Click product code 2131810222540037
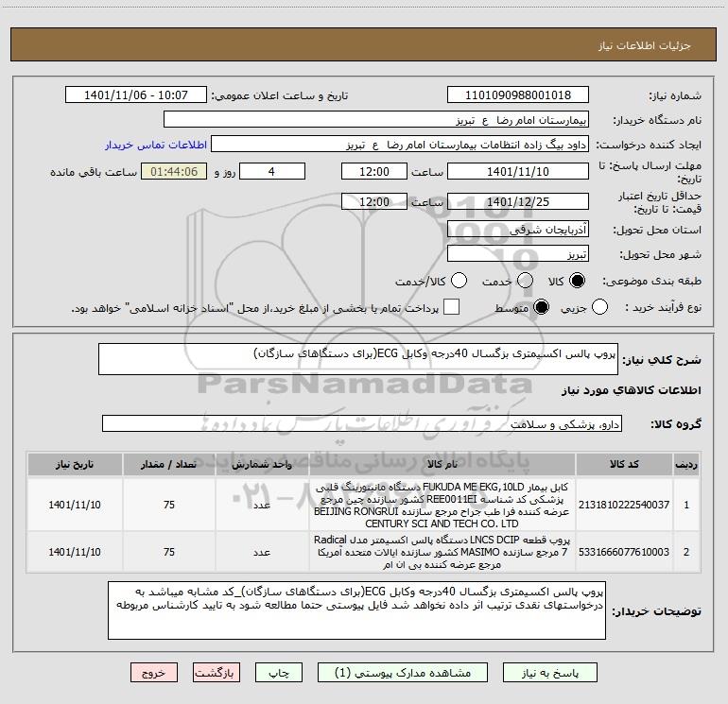This screenshot has height=704, width=728. (x=624, y=505)
